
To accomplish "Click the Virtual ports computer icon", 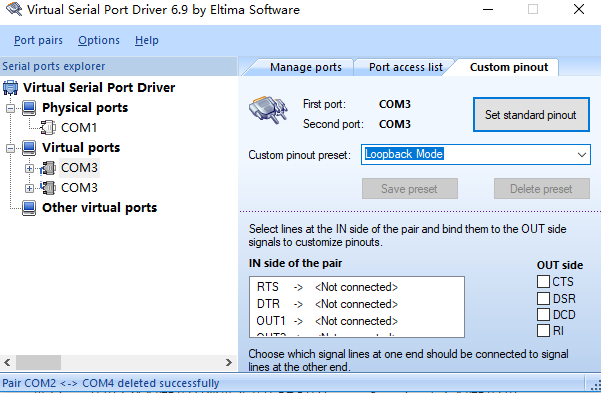I will (29, 148).
